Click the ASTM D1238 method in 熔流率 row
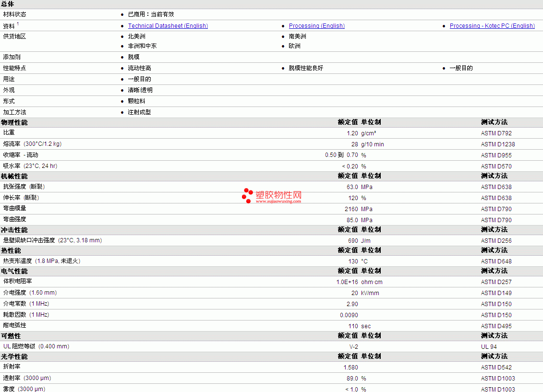 tap(498, 144)
